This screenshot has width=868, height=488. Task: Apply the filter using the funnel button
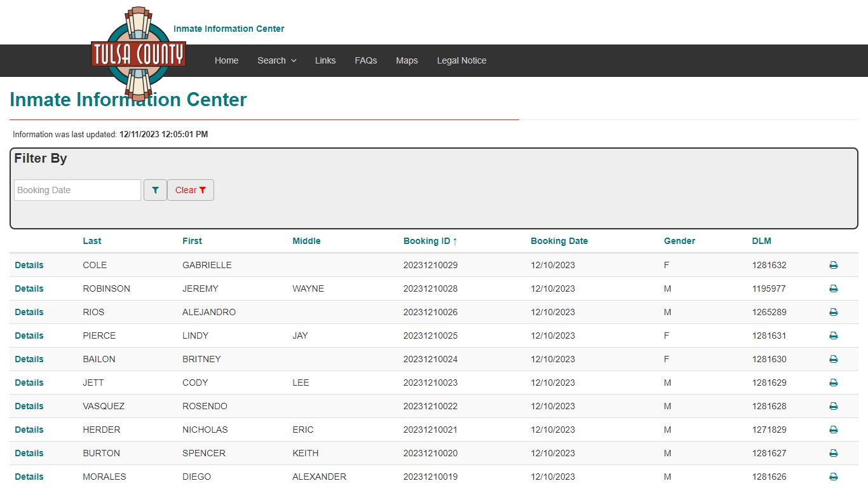tap(155, 190)
